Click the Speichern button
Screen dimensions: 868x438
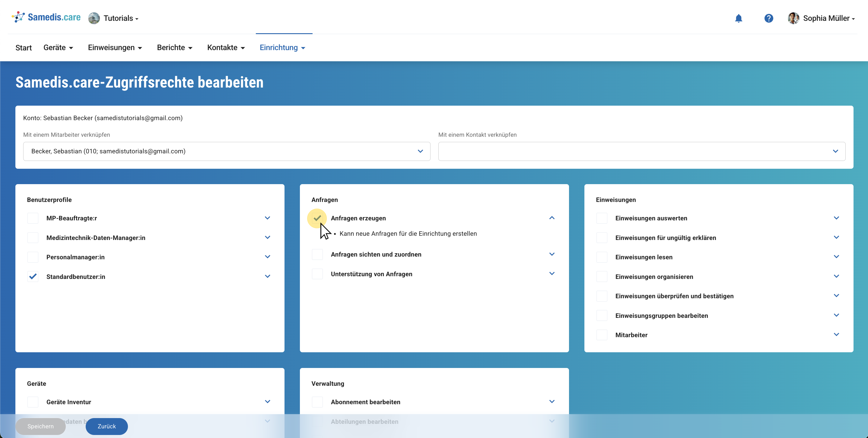pos(40,427)
